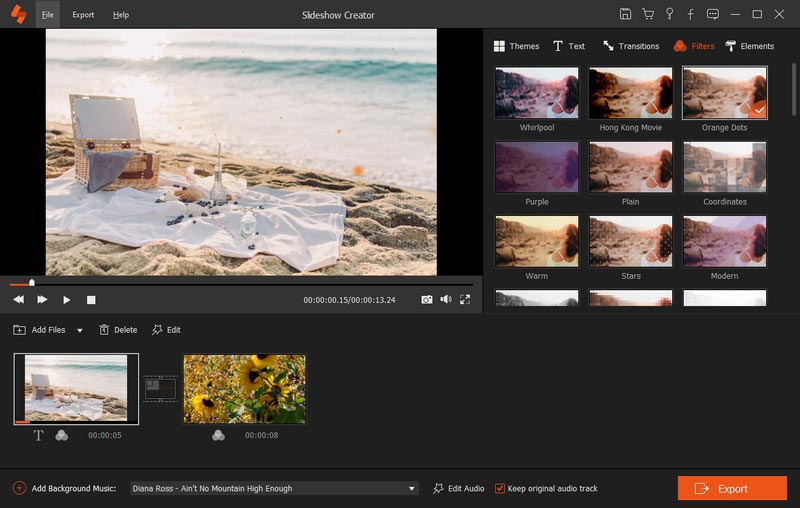This screenshot has height=508, width=800.
Task: Click the snapshot camera icon
Action: click(427, 299)
